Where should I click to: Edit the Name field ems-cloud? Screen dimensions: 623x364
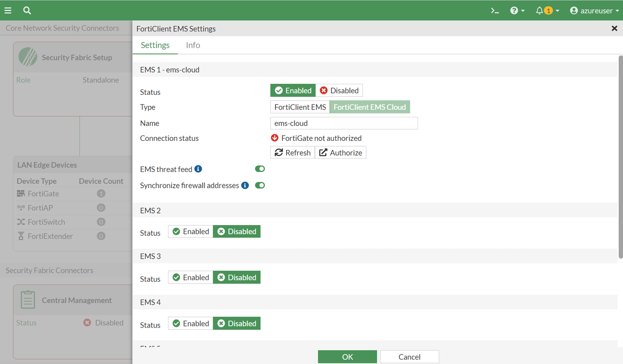(x=344, y=123)
